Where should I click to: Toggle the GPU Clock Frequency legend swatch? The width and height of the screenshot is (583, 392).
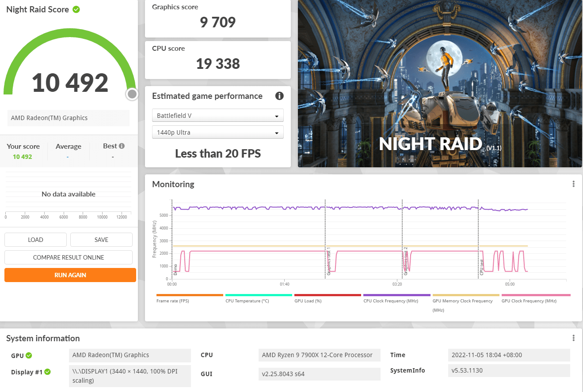point(536,295)
